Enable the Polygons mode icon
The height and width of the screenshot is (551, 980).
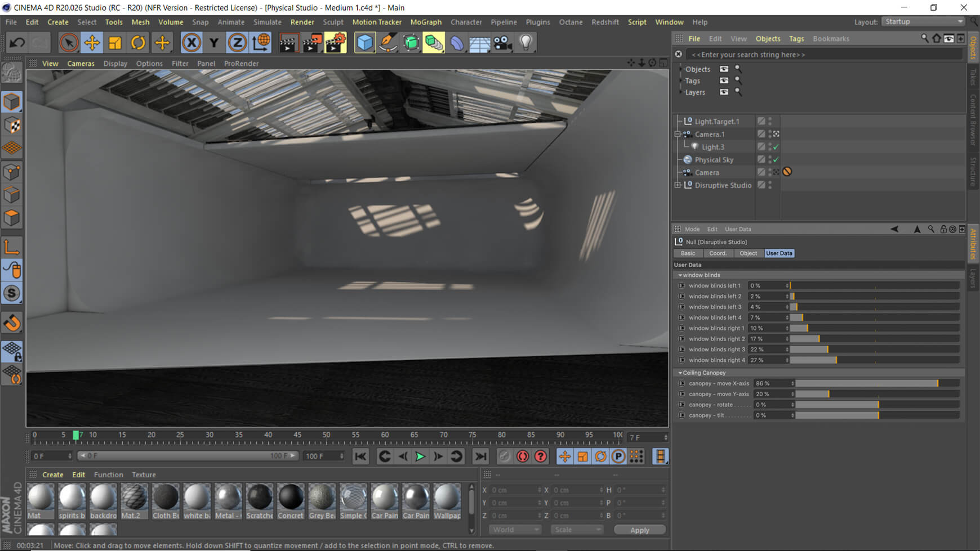tap(12, 218)
